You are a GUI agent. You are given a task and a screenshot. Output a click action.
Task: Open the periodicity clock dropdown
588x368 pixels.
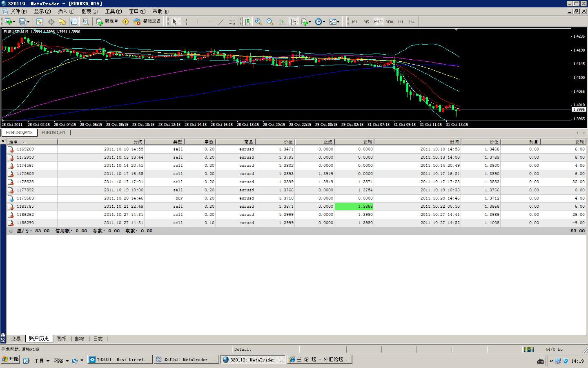(320, 22)
